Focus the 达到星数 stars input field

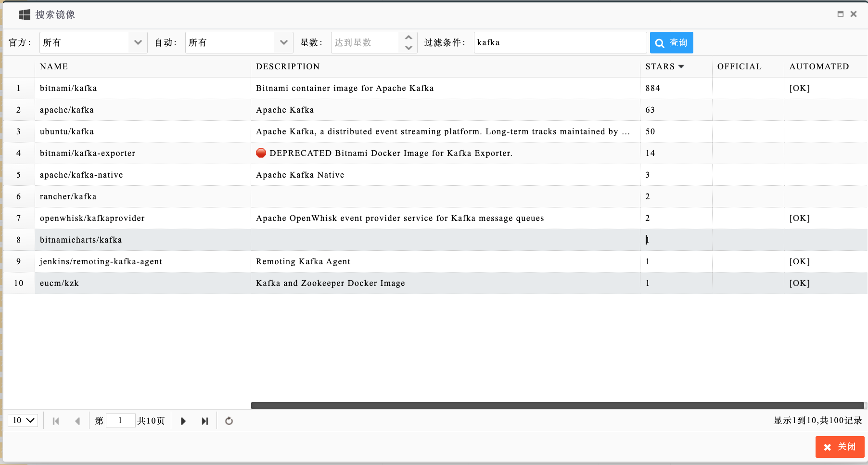coord(365,43)
